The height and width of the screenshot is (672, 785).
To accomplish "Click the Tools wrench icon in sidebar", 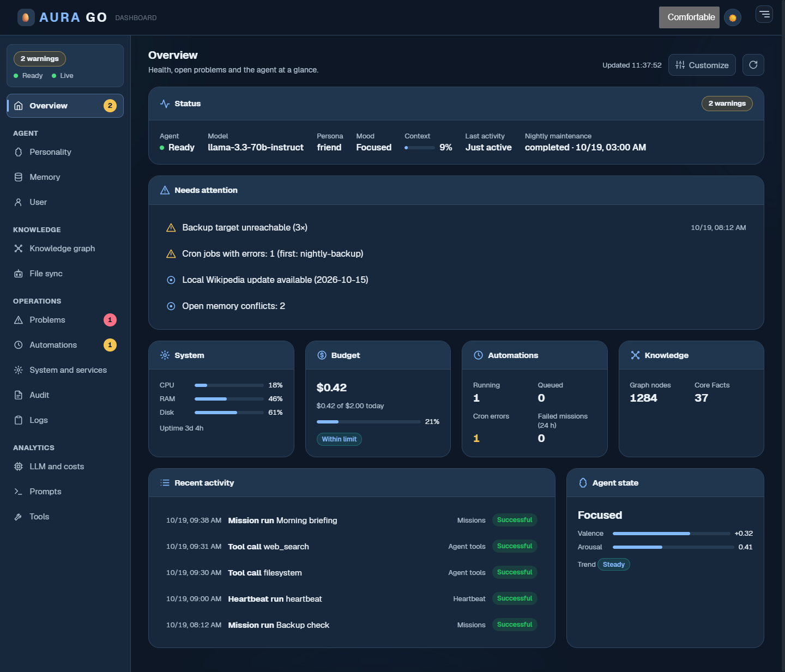I will (19, 517).
